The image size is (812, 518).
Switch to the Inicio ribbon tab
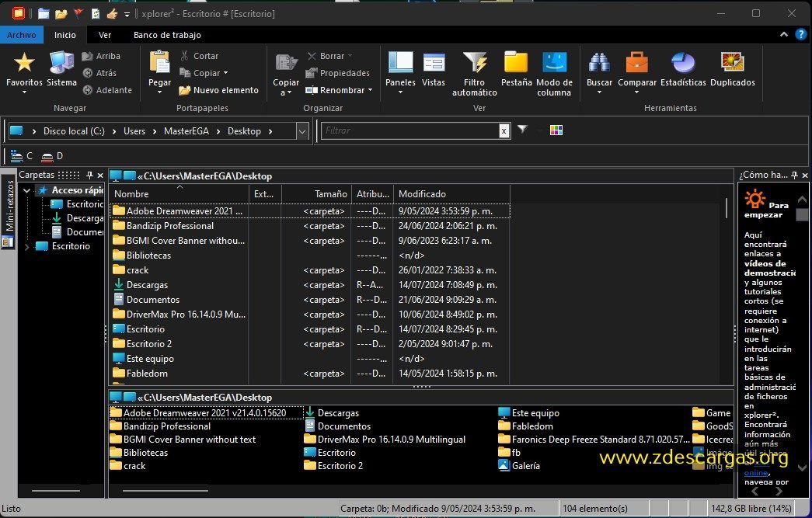[x=65, y=35]
